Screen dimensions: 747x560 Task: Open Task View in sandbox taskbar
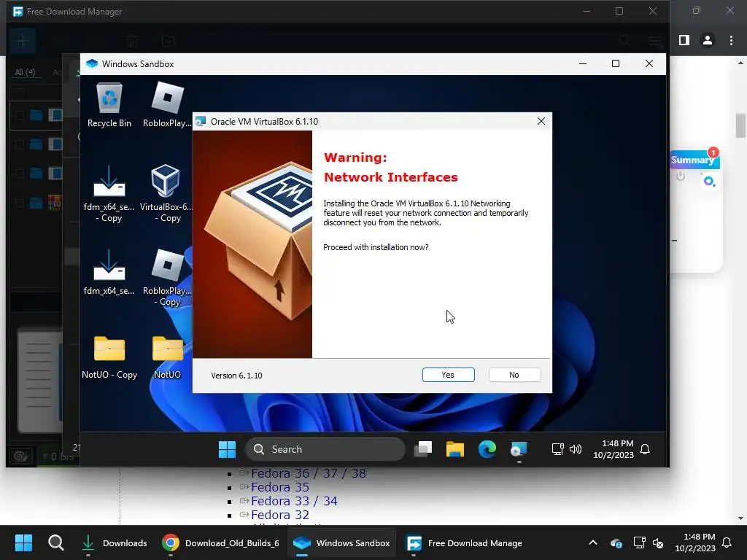pyautogui.click(x=423, y=449)
